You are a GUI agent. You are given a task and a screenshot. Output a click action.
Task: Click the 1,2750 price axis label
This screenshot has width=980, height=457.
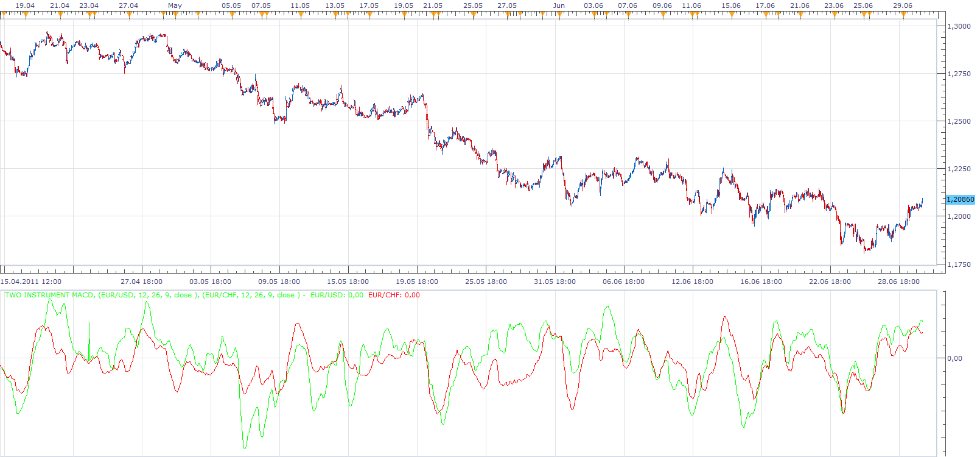click(x=959, y=74)
